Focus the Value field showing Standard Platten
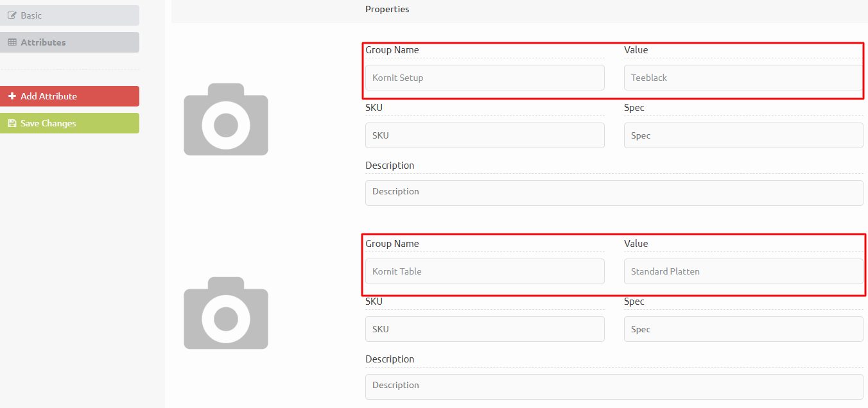This screenshot has height=408, width=868. tap(743, 271)
